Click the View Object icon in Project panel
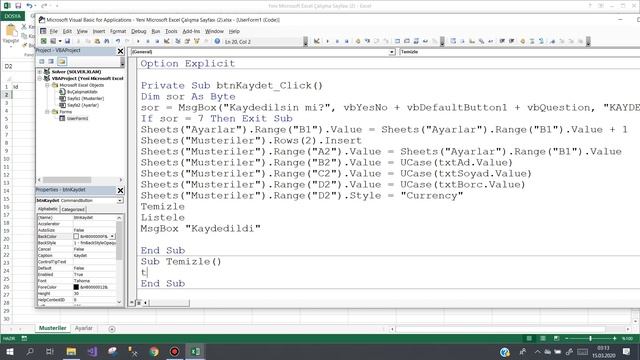640x360 pixels. [x=51, y=61]
